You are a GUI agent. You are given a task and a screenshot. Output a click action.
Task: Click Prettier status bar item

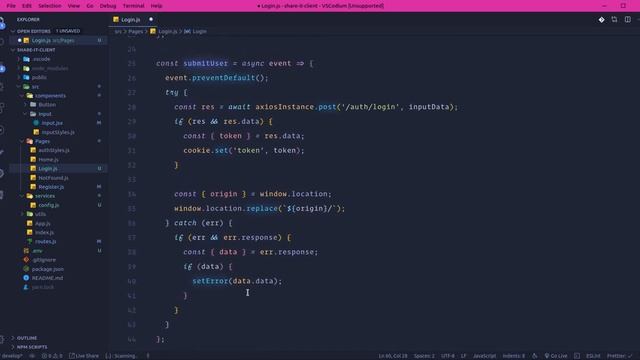point(619,356)
